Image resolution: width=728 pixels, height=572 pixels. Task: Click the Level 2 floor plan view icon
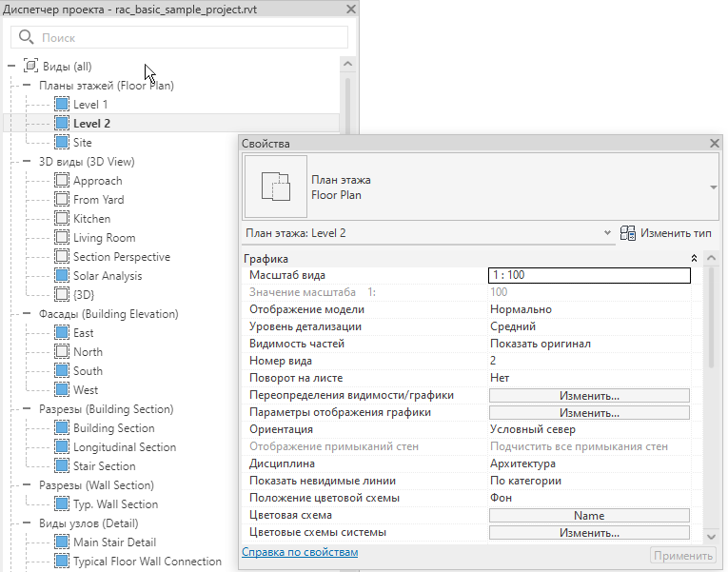pos(62,123)
